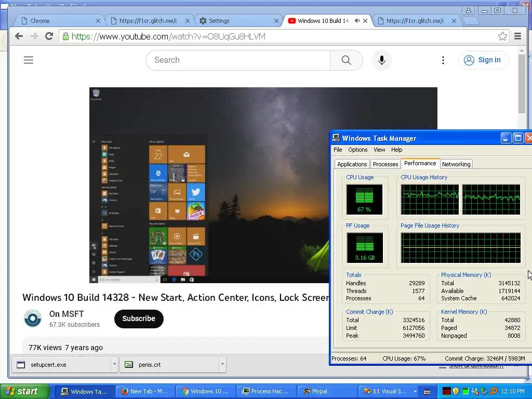Click 'Commit Charge: 3246M / 5983M' status text
The height and width of the screenshot is (399, 532).
[x=485, y=358]
